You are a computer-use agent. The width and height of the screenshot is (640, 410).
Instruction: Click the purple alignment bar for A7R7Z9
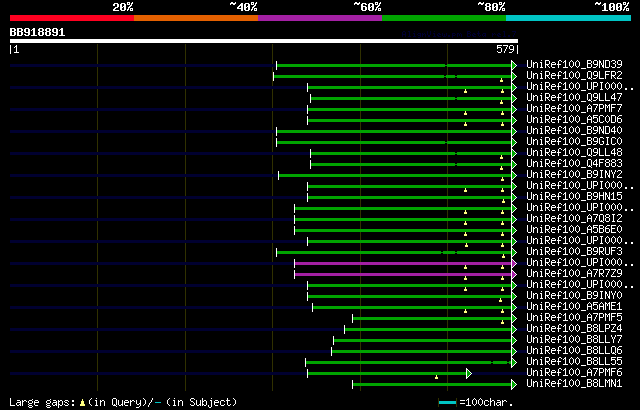coord(403,275)
